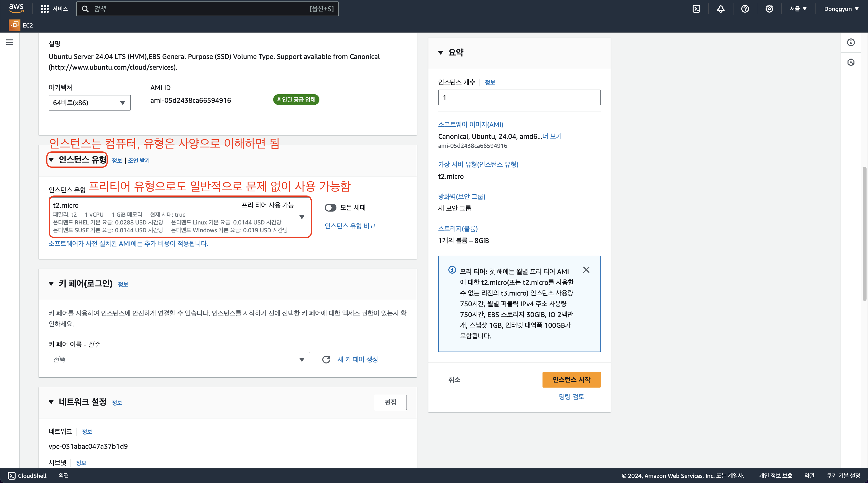
Task: Open the Donggyun account menu
Action: [x=841, y=9]
